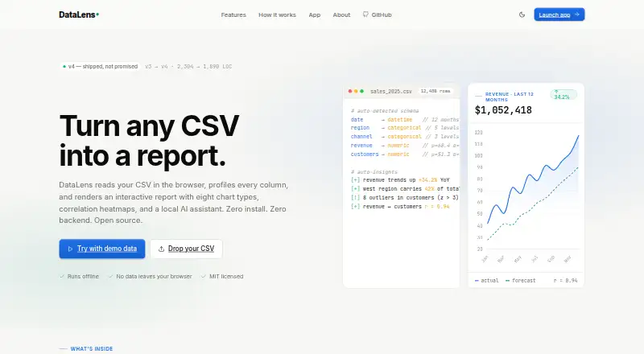Screen dimensions: 644x354
Task: Click the Drop your CSV button
Action: pos(187,249)
